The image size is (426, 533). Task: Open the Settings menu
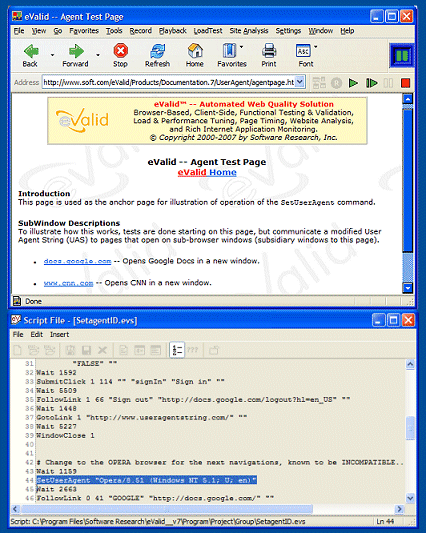tap(288, 31)
